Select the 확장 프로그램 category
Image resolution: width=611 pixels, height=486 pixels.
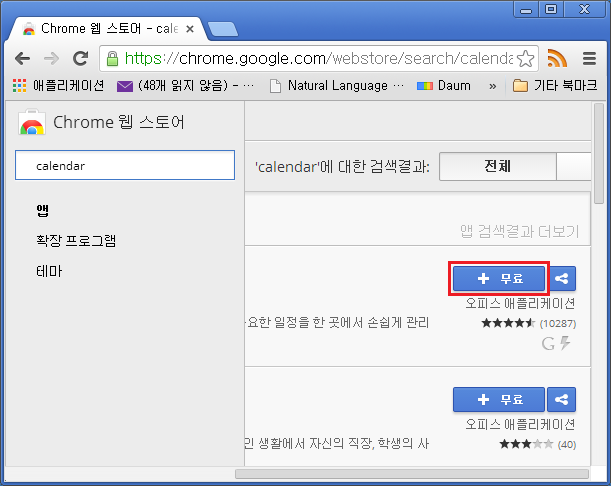click(76, 240)
